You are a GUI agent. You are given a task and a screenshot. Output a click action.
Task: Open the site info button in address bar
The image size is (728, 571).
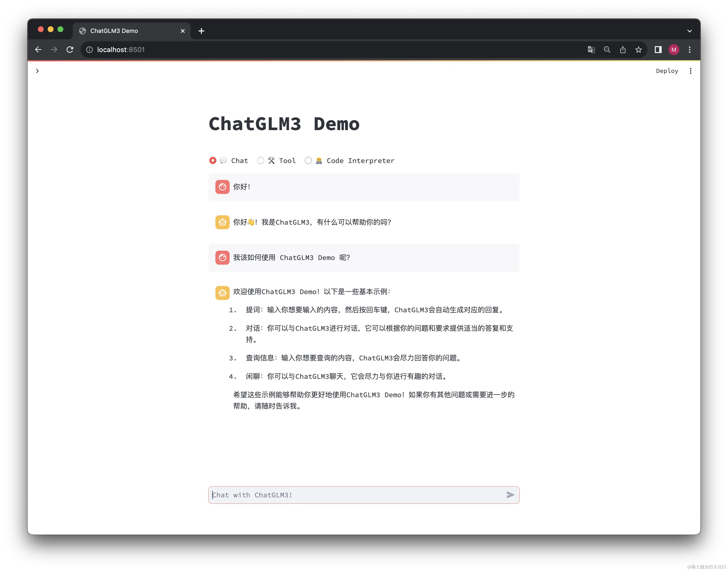point(89,50)
